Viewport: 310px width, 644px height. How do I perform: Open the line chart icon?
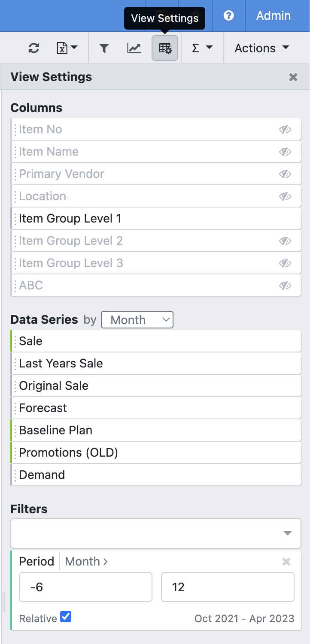point(134,48)
